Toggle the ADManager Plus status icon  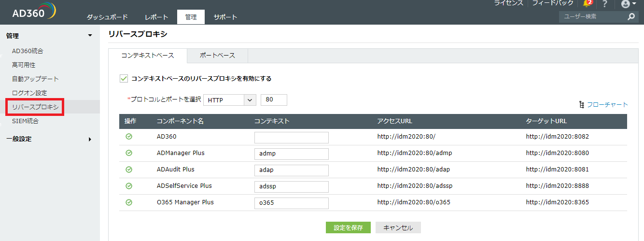(x=129, y=153)
